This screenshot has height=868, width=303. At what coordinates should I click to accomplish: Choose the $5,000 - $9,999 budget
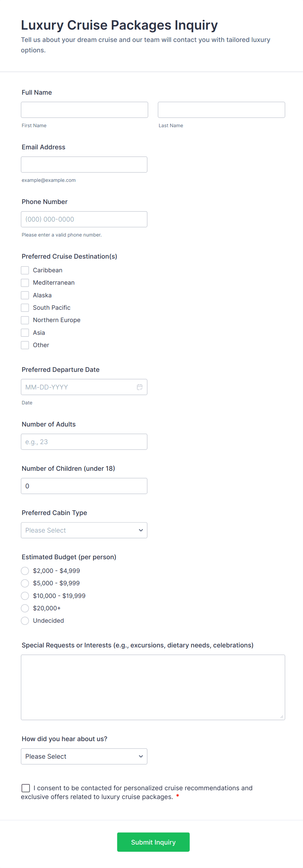[25, 583]
